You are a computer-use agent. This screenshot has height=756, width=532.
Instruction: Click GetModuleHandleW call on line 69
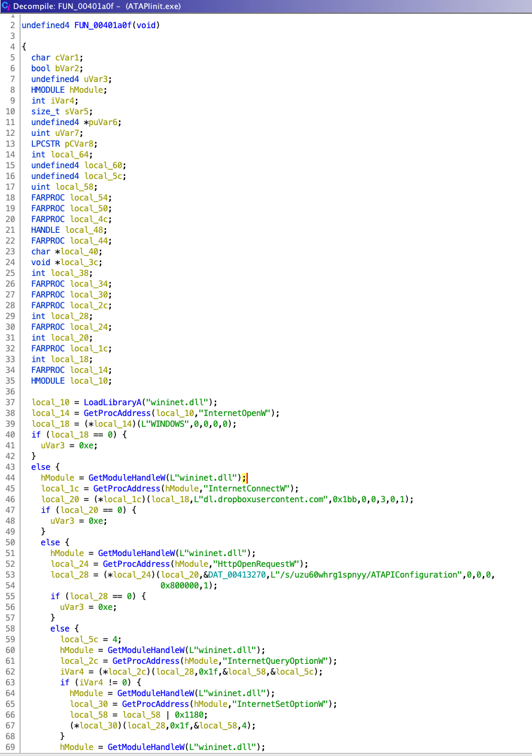(x=146, y=747)
